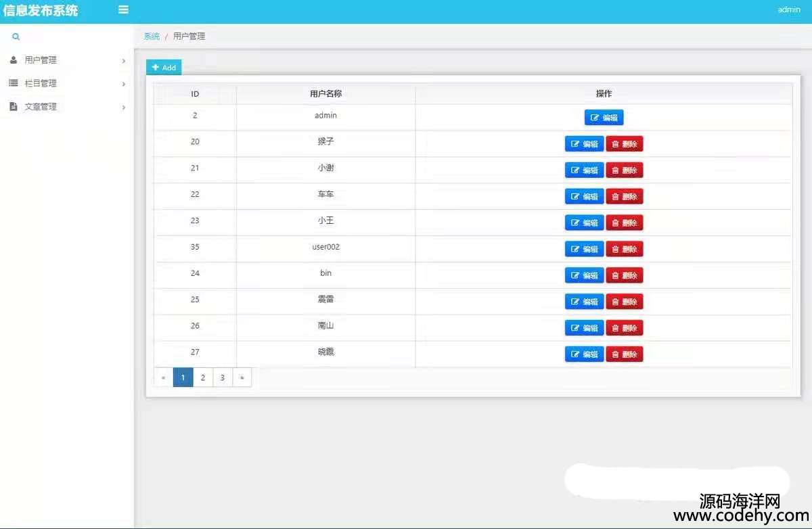812x529 pixels.
Task: Click edit pencil button for user bin
Action: 584,275
